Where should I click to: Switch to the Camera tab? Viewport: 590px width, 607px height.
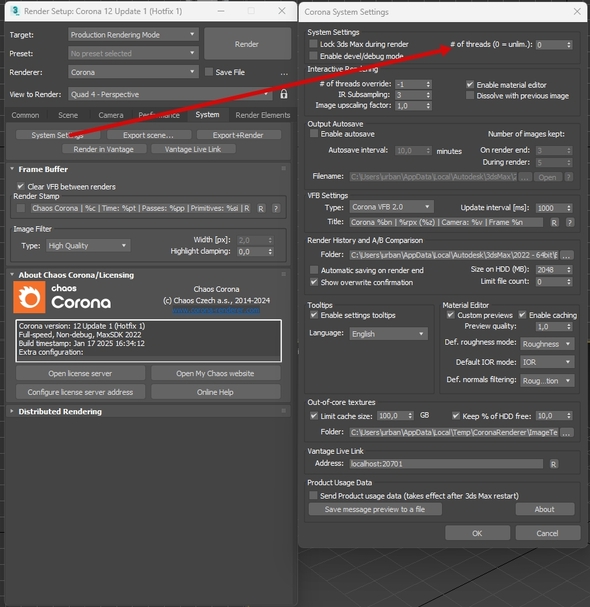tap(111, 115)
